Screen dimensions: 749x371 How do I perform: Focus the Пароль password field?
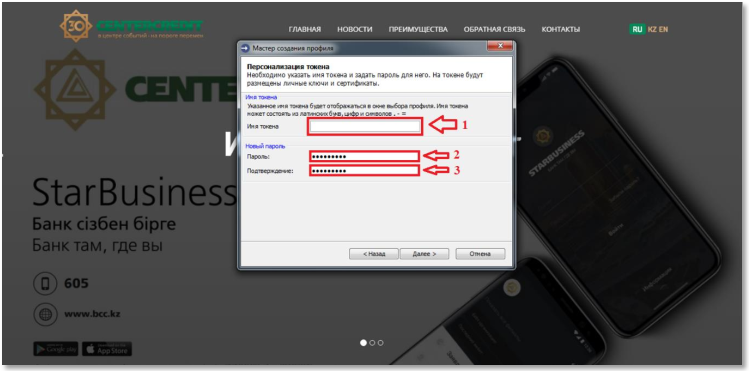coord(364,156)
